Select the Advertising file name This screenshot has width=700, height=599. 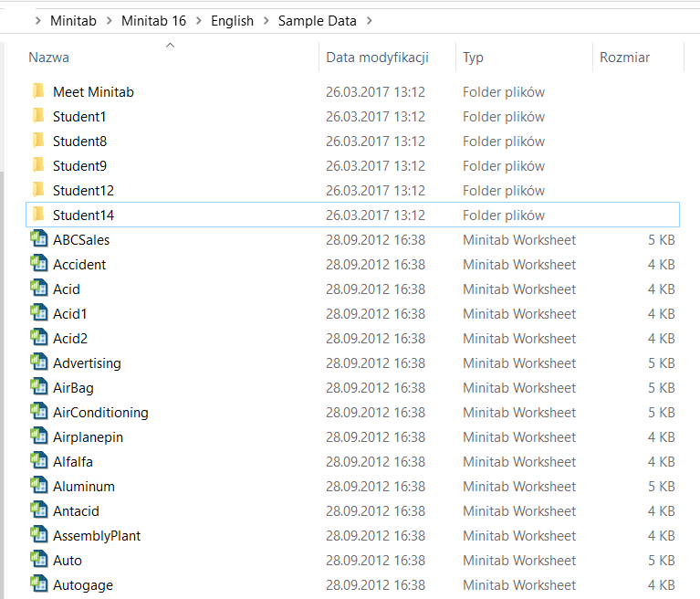[x=87, y=363]
